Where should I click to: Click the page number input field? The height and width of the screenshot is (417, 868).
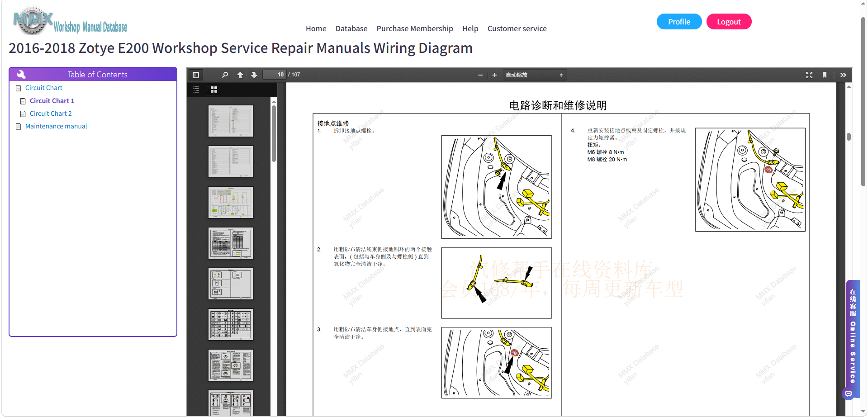(x=275, y=75)
